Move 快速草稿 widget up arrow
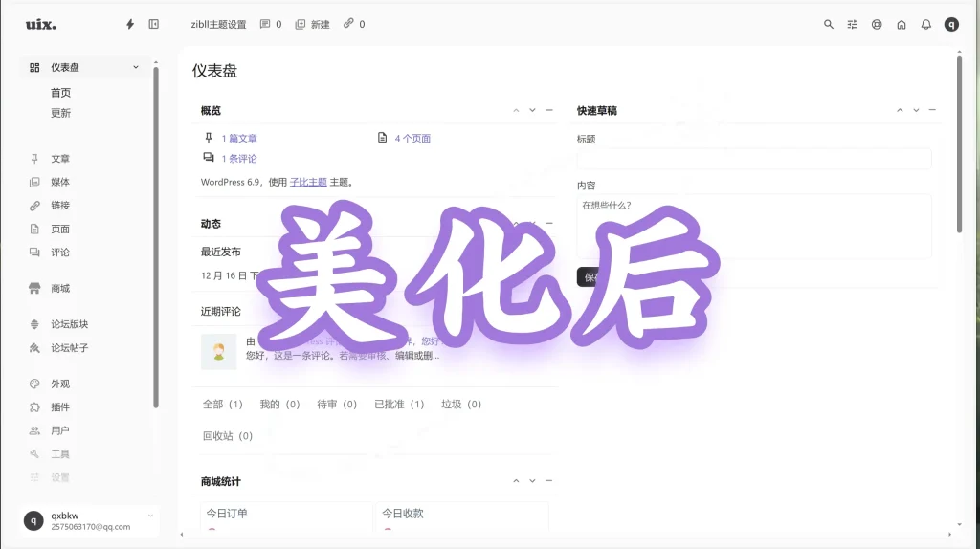Screen dimensions: 980x549 click(x=900, y=110)
